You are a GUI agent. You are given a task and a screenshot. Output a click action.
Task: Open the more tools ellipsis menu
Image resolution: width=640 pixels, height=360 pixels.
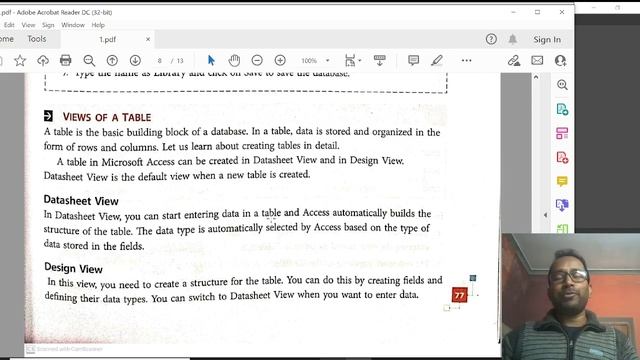pos(467,60)
